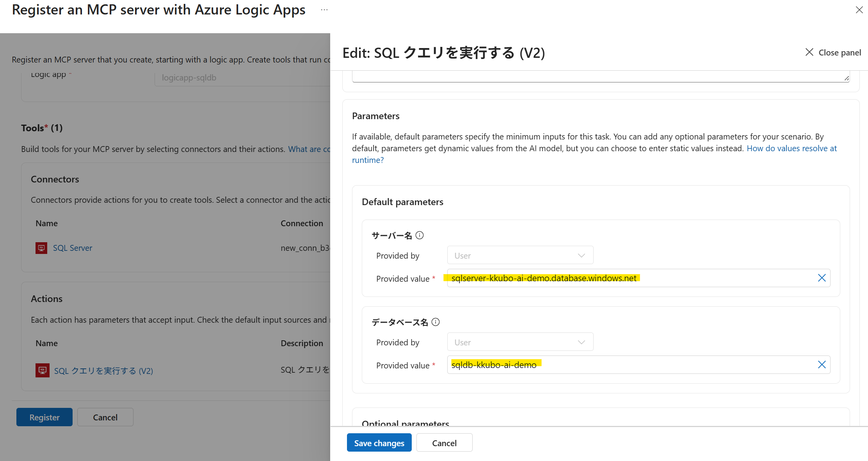Expand the server name Provided by dropdown

click(520, 256)
